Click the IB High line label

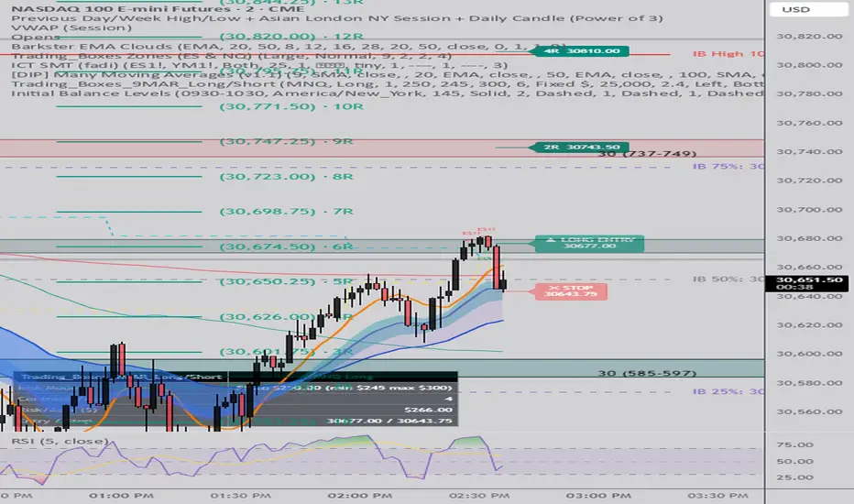point(728,54)
